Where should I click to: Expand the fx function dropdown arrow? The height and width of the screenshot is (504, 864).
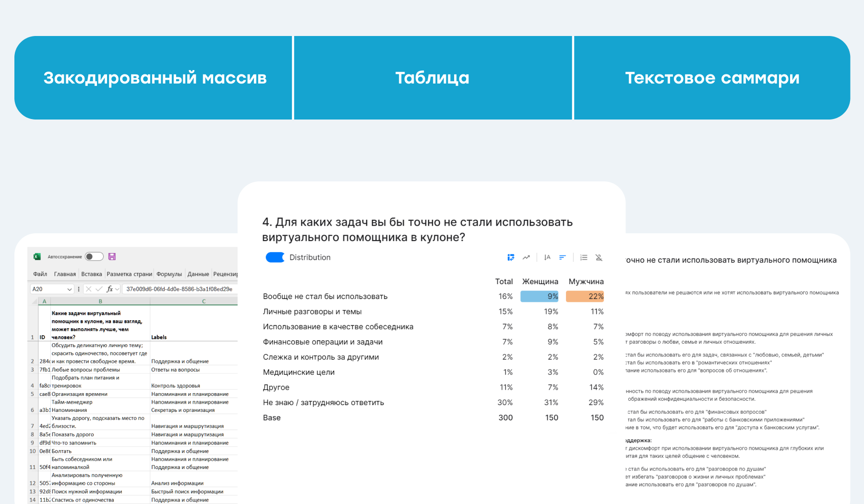click(x=117, y=289)
